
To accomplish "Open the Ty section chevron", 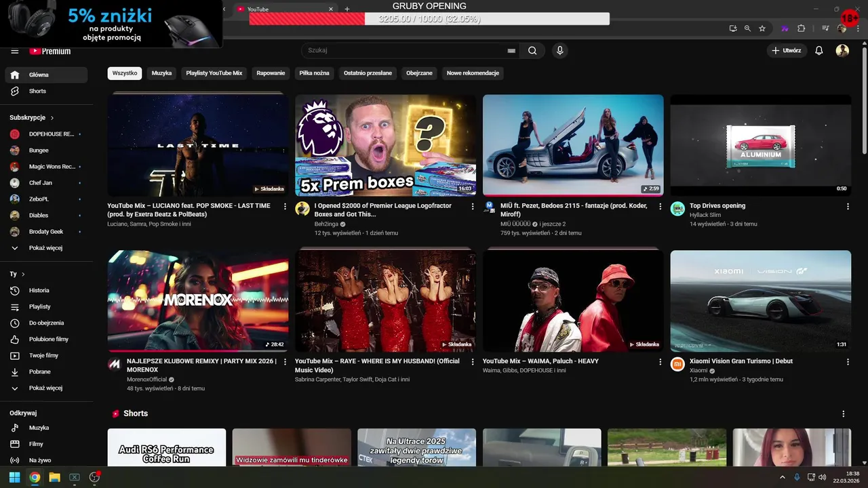I will point(23,274).
